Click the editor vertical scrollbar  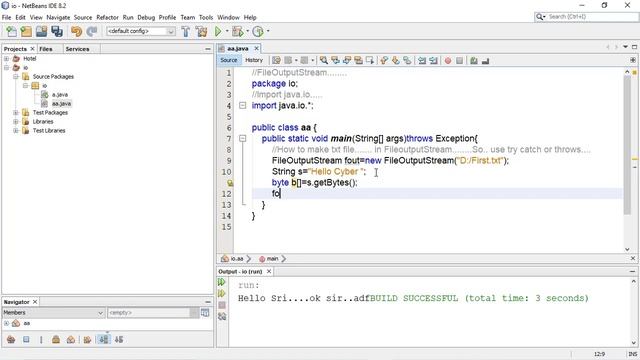pos(627,145)
